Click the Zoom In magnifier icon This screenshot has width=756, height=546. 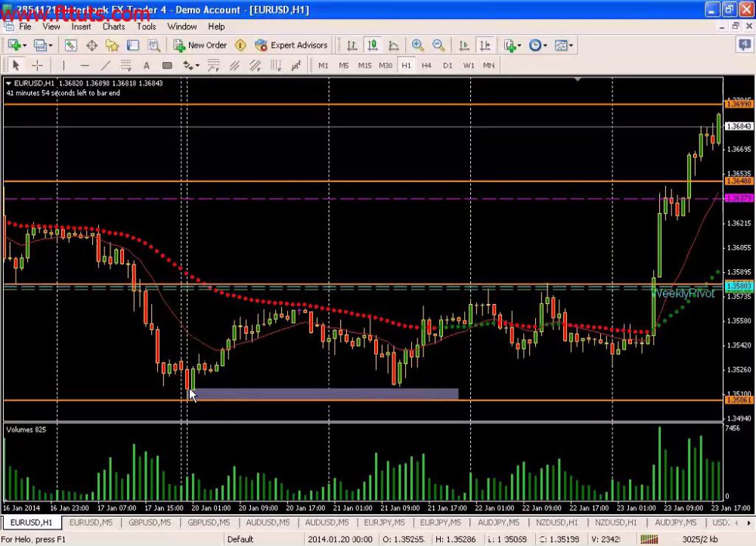click(x=417, y=45)
